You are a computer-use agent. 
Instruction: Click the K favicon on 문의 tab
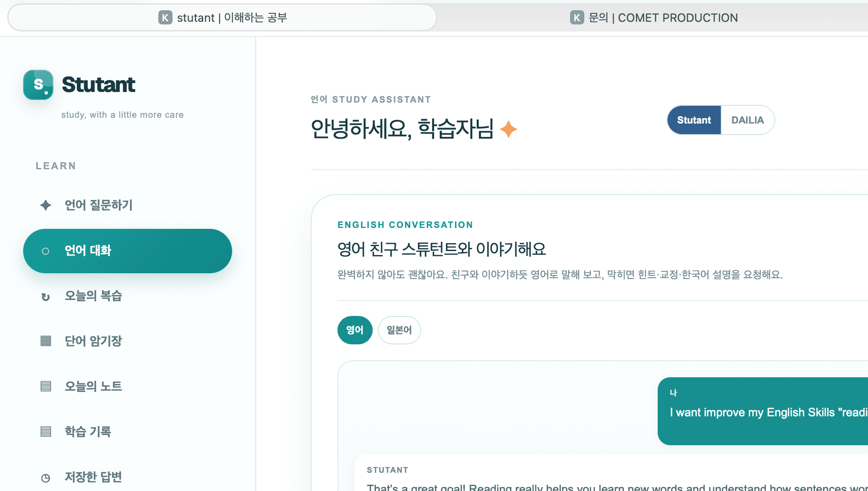(x=577, y=18)
